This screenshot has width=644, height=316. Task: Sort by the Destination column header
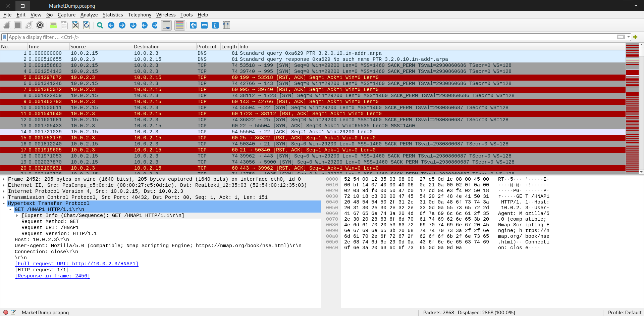point(164,47)
